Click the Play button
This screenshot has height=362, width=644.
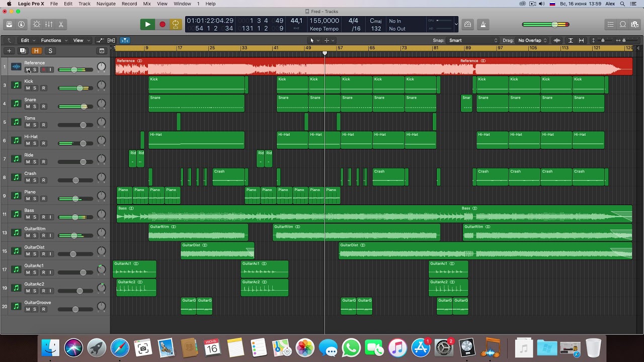tap(147, 24)
